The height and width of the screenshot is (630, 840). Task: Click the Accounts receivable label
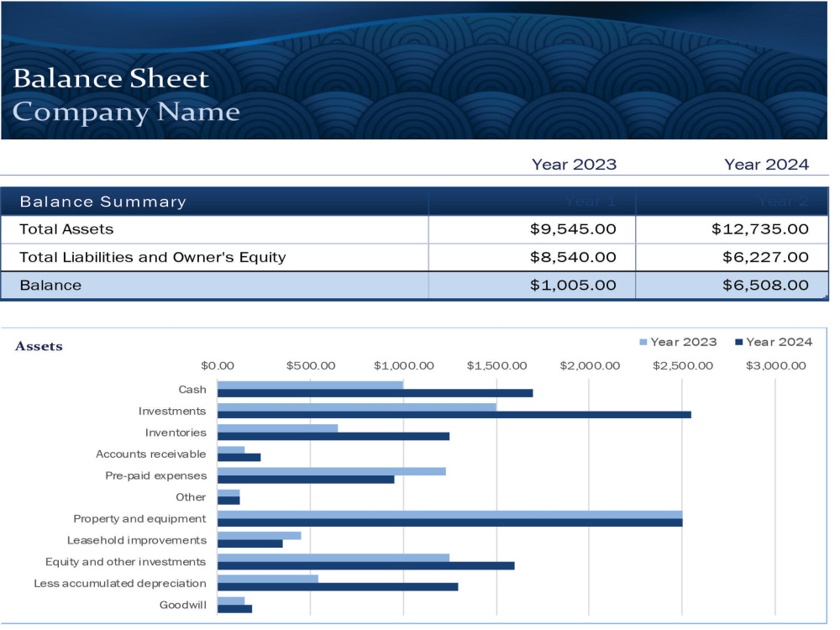150,454
